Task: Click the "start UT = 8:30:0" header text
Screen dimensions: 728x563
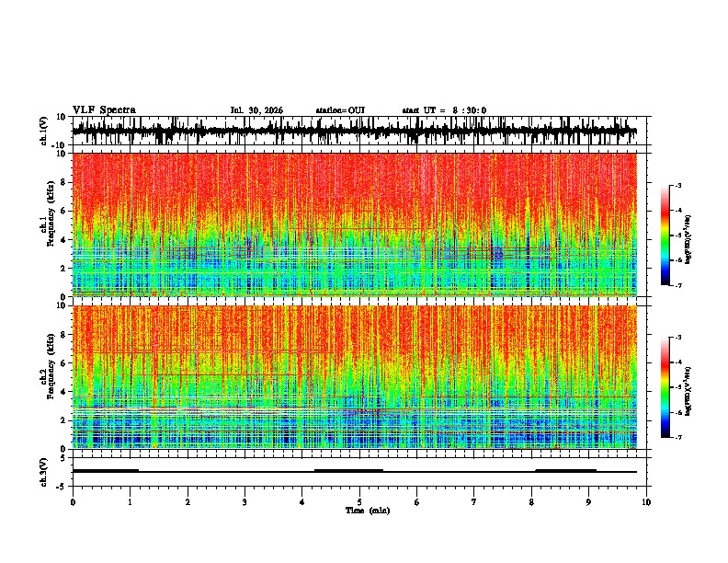Action: [444, 110]
